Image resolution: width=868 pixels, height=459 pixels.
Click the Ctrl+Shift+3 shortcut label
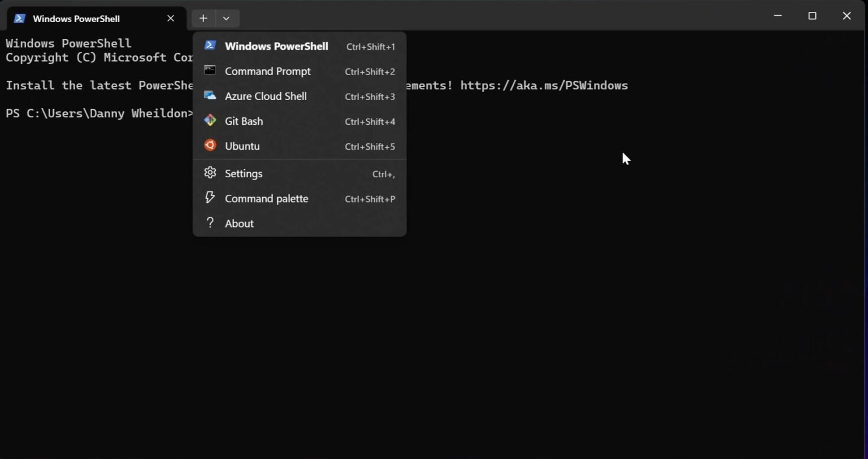click(x=370, y=97)
